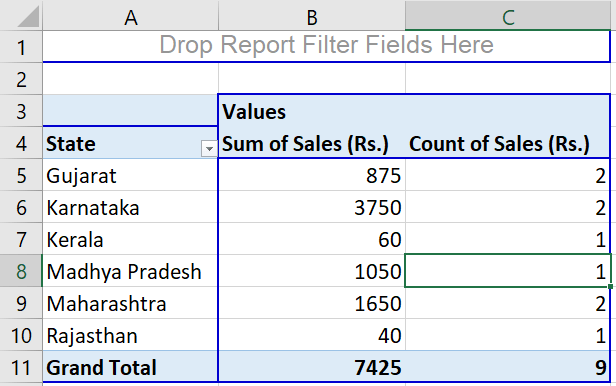Select column C header
The image size is (616, 386).
pos(508,15)
